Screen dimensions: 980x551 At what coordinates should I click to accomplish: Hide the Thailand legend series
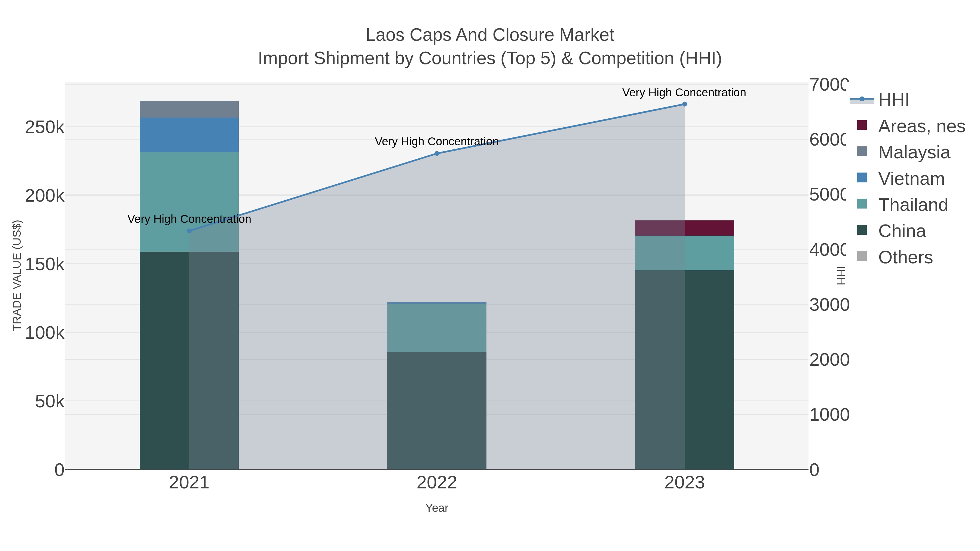tap(913, 205)
